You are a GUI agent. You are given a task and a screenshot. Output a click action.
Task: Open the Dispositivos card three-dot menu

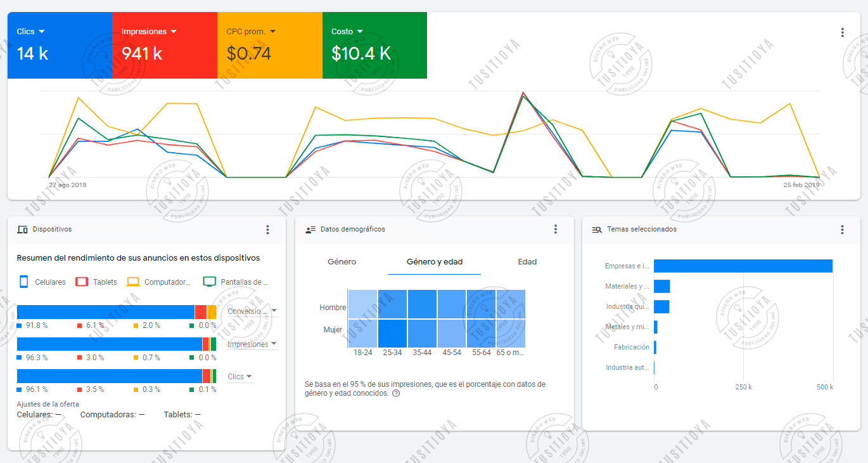tap(267, 230)
